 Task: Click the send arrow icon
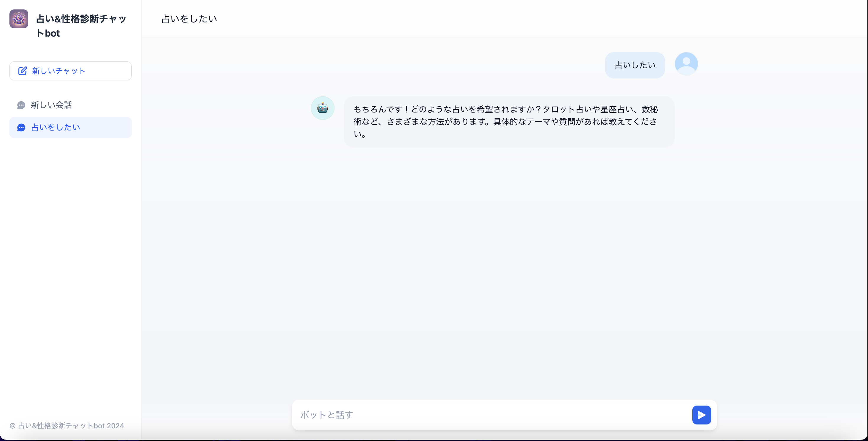(701, 415)
